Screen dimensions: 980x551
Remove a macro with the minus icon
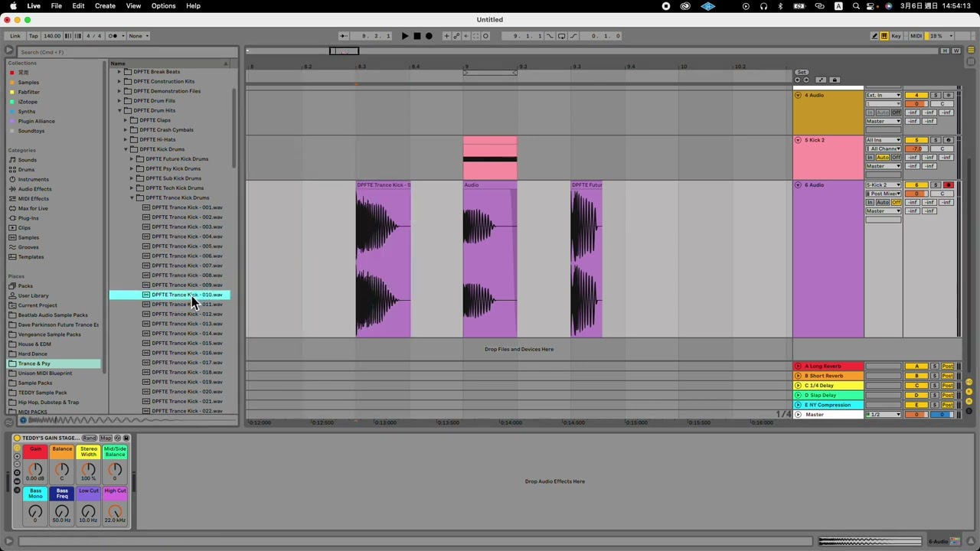coord(17,465)
